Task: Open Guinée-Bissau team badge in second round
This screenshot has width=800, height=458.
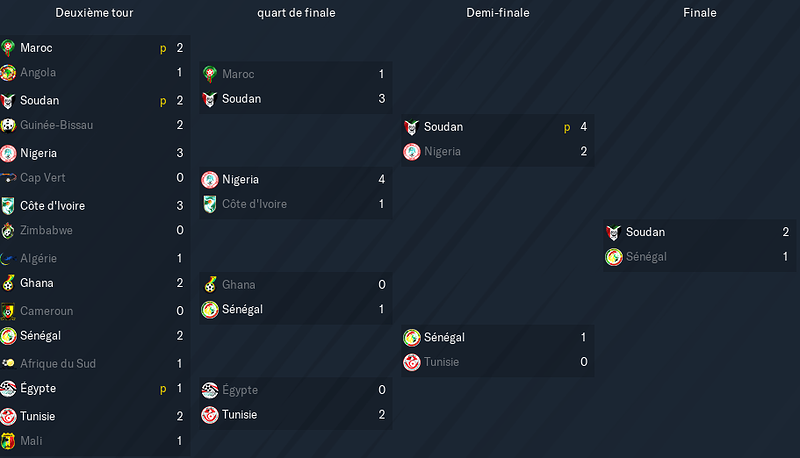Action: pos(8,125)
